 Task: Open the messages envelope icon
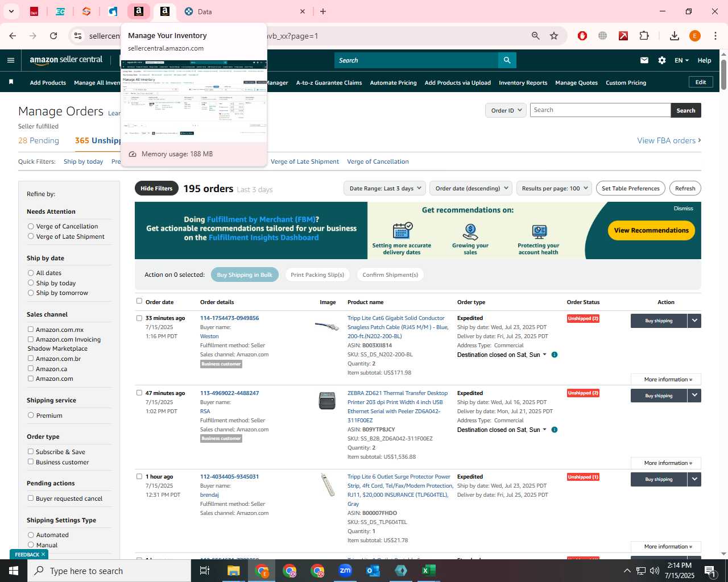(x=644, y=60)
